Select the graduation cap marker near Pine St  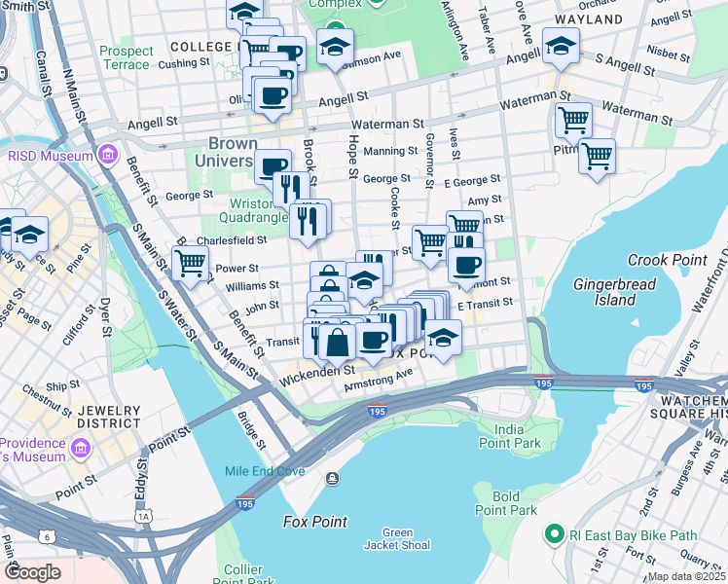(30, 237)
